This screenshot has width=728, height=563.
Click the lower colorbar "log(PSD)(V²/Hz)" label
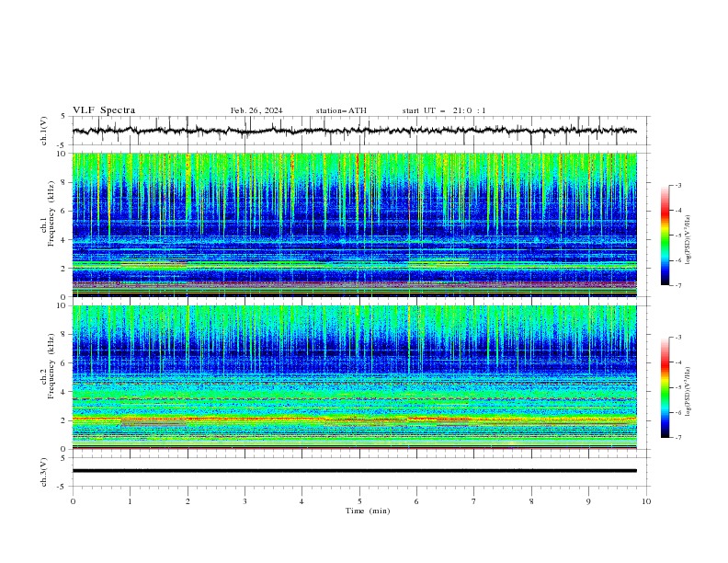[x=688, y=391]
